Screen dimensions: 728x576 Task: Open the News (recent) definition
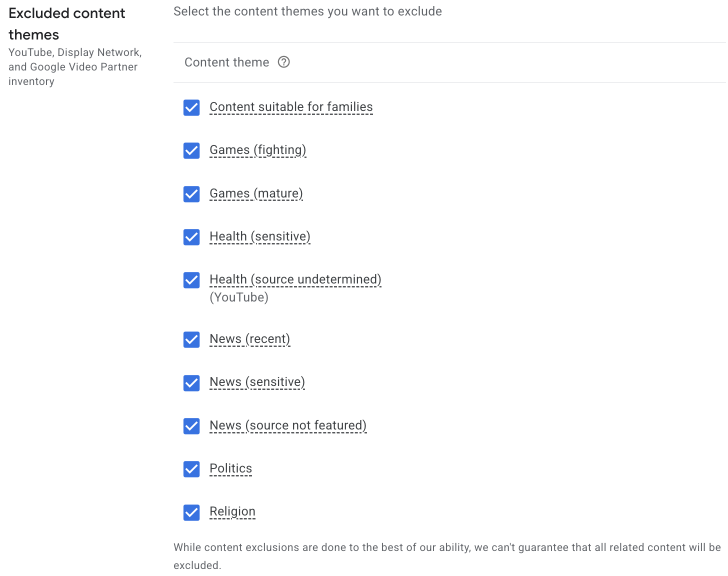(x=249, y=338)
